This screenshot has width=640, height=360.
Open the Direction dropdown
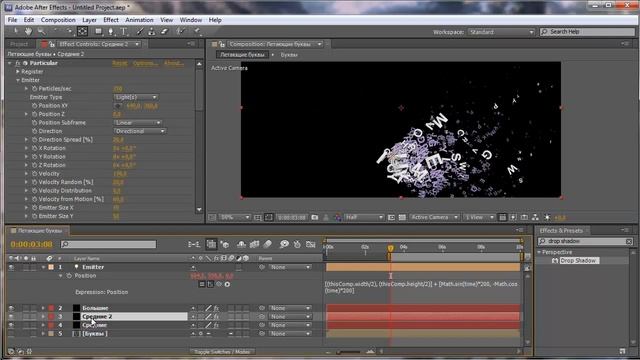140,131
